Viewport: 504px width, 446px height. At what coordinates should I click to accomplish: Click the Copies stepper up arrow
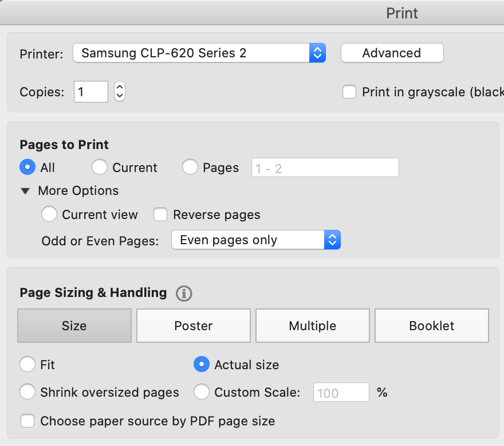tap(119, 88)
